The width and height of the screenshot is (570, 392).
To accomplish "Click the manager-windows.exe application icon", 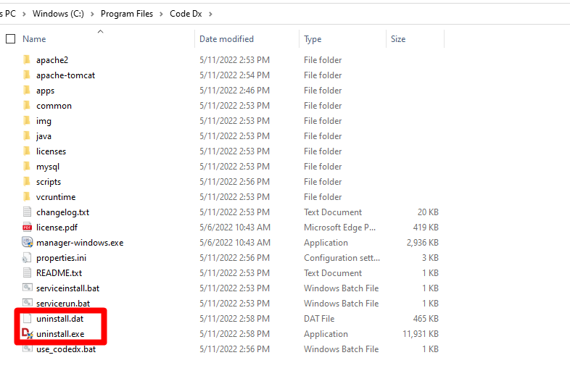I will click(28, 243).
